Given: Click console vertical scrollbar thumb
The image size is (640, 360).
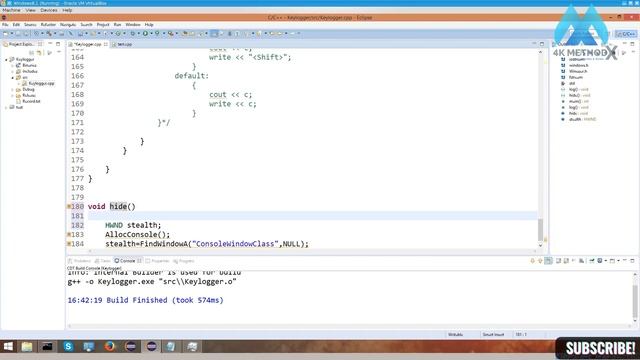Looking at the screenshot, I should click(x=635, y=301).
